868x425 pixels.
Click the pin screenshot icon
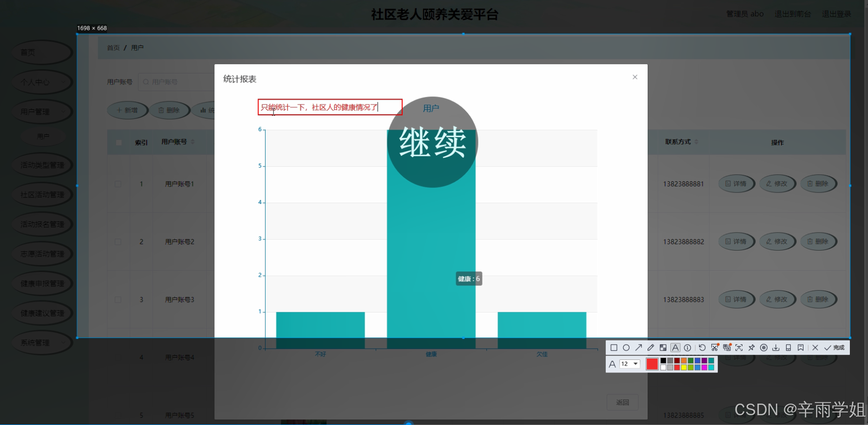pos(751,347)
